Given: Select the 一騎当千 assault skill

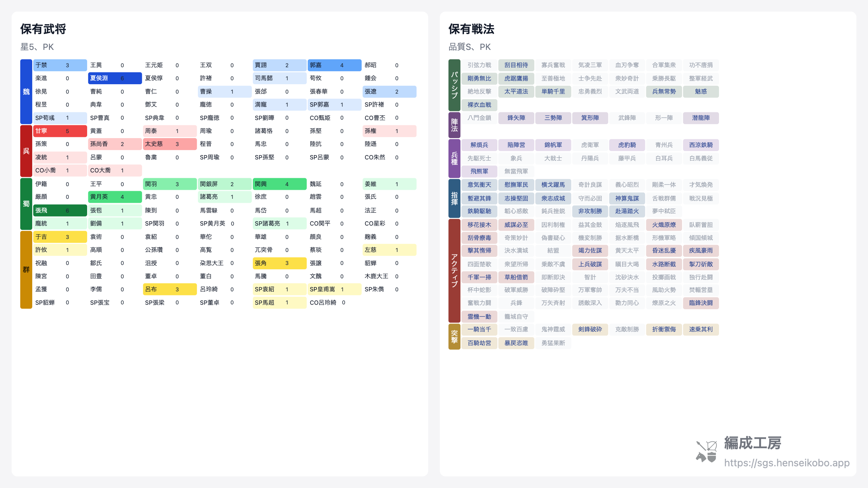Looking at the screenshot, I should [479, 329].
